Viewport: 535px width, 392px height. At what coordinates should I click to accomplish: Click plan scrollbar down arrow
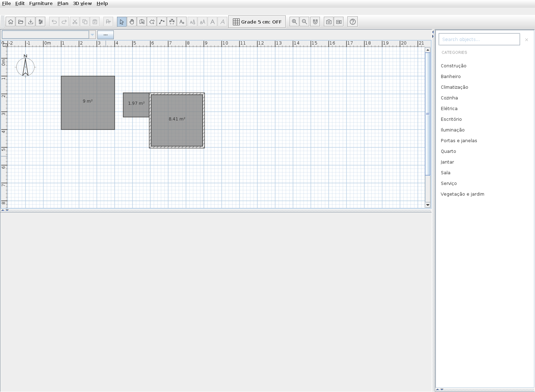click(428, 205)
